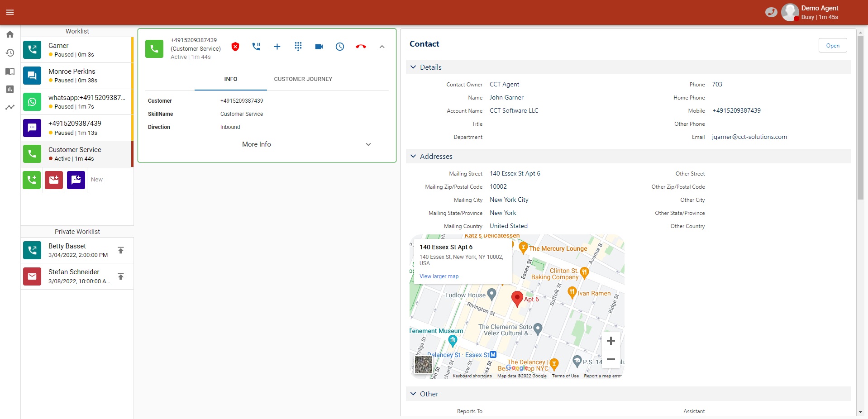The image size is (868, 419).
Task: Click the Open contact button
Action: click(x=832, y=46)
